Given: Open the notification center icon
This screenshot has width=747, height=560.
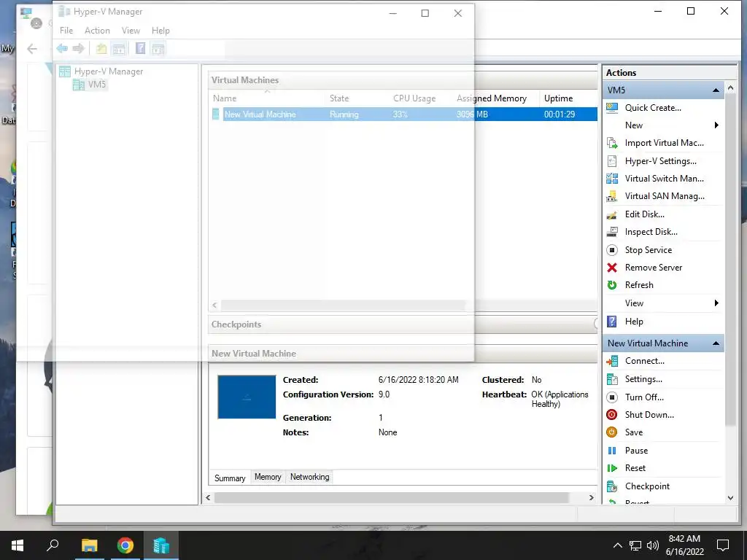Looking at the screenshot, I should click(723, 545).
